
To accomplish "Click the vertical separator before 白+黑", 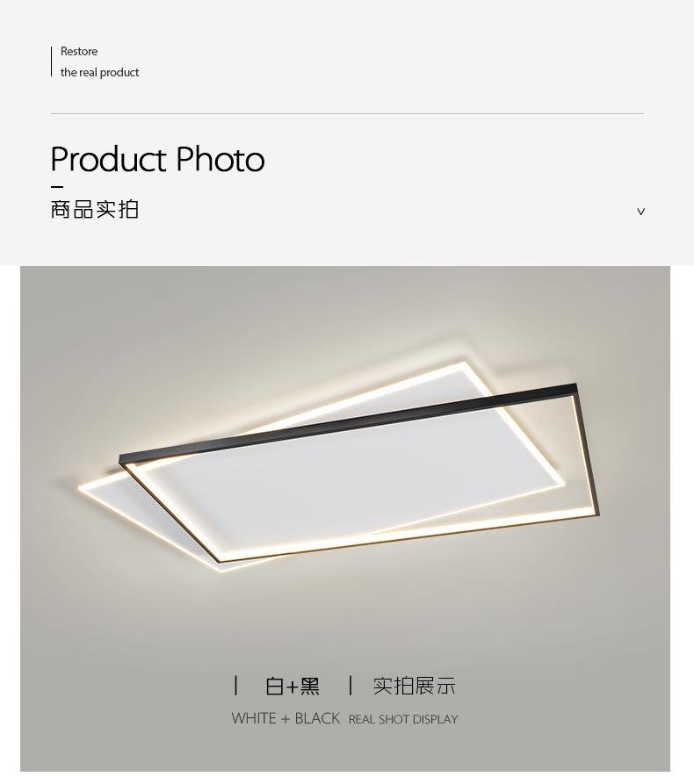I will coord(235,685).
